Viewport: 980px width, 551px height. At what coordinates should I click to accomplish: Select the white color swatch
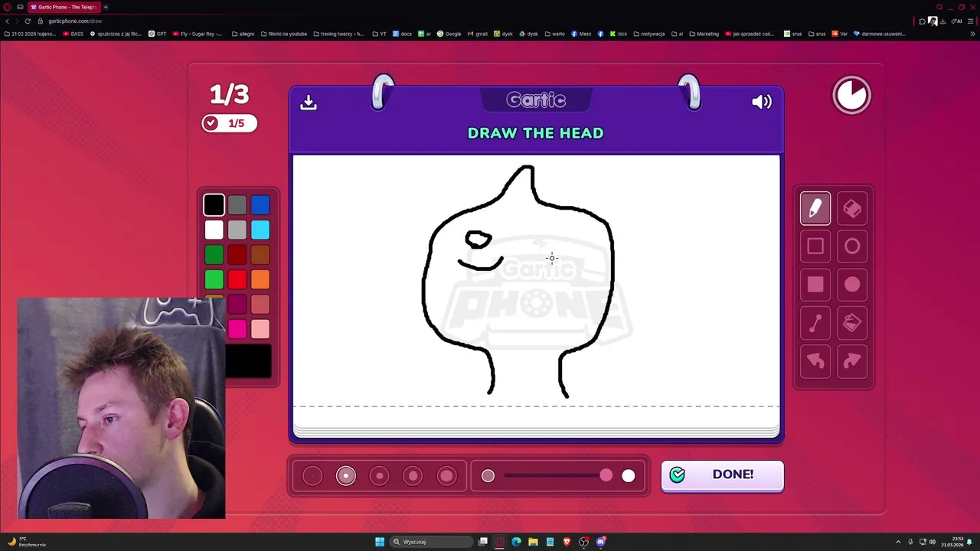tap(214, 230)
